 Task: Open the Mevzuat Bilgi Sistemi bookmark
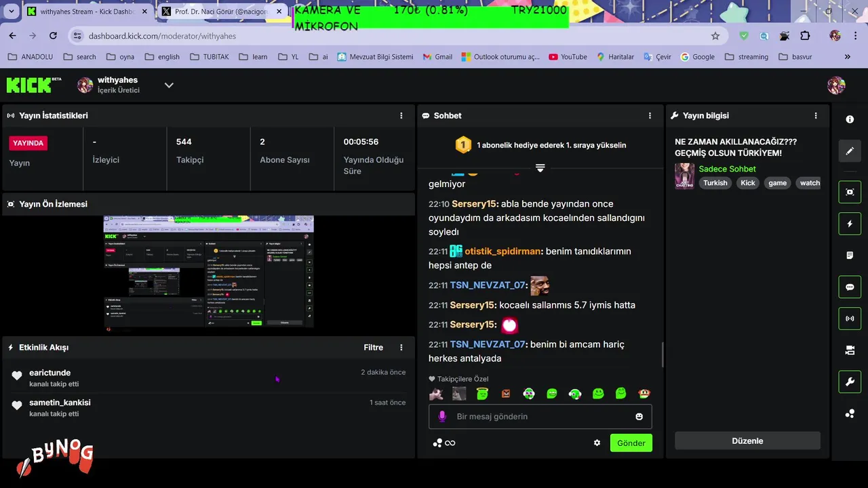375,57
